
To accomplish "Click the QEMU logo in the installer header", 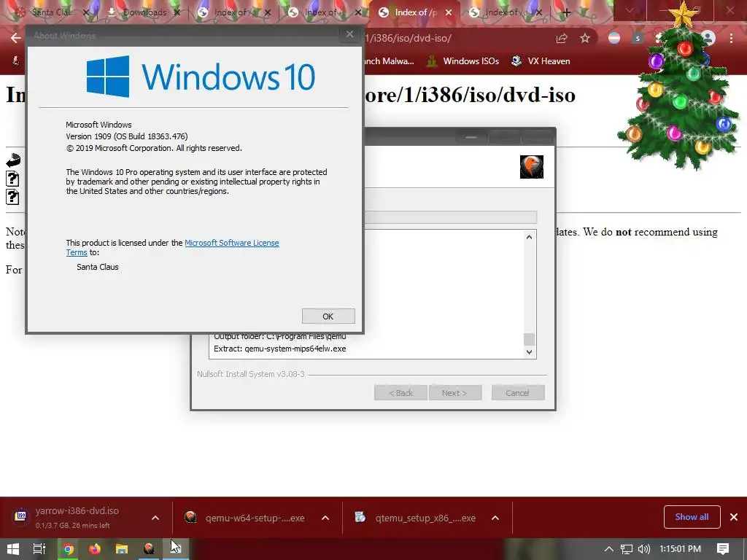I will tap(532, 167).
